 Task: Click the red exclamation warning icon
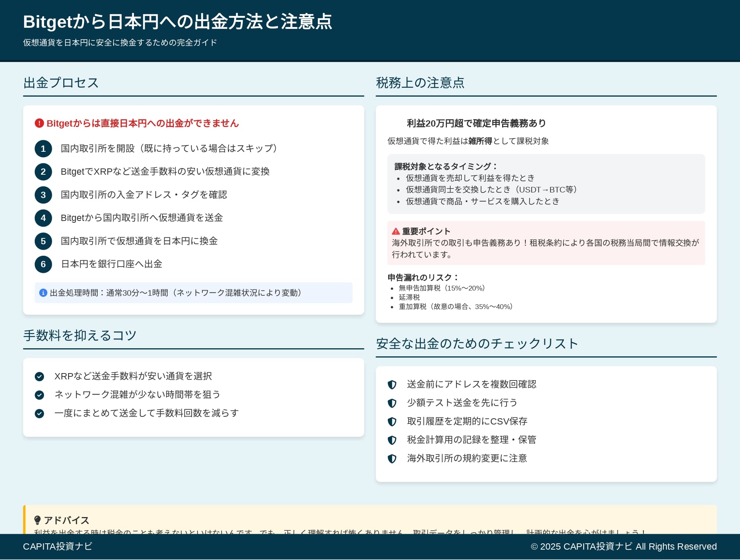tap(39, 123)
